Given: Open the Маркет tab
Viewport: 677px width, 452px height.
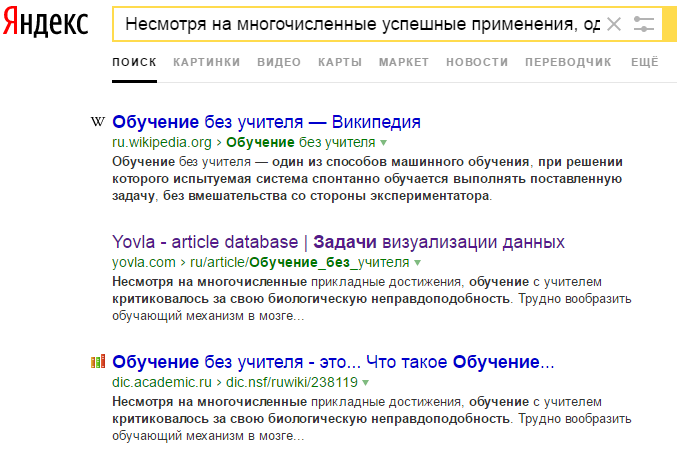Looking at the screenshot, I should pos(404,62).
